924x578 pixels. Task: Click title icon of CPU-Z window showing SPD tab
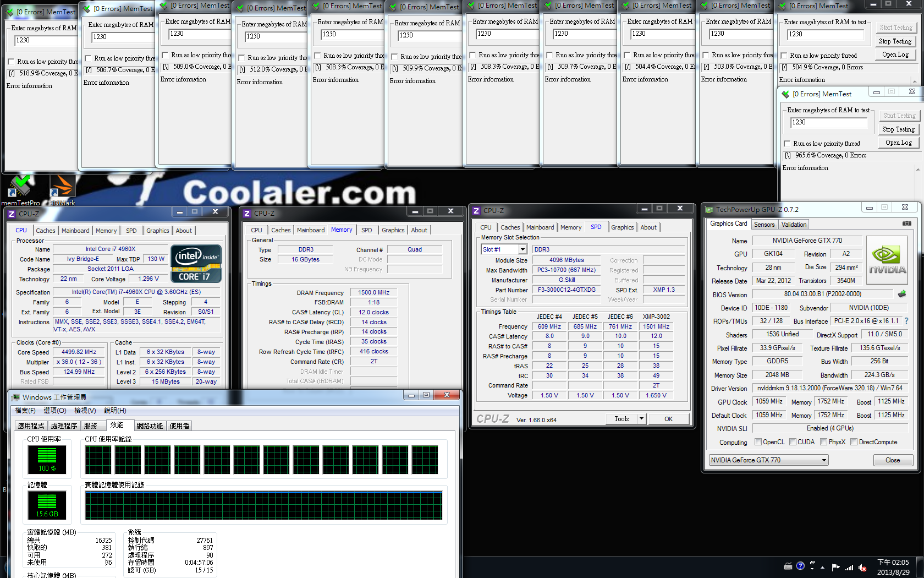click(476, 211)
